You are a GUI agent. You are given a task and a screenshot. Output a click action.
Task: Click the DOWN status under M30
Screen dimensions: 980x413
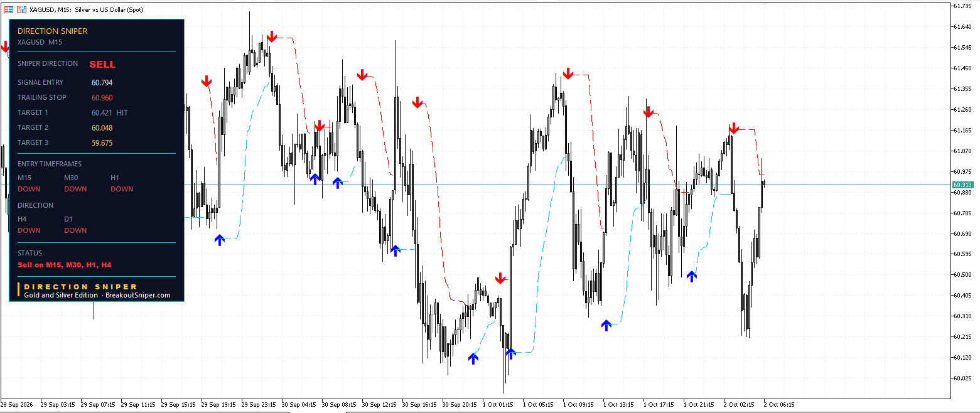click(75, 189)
